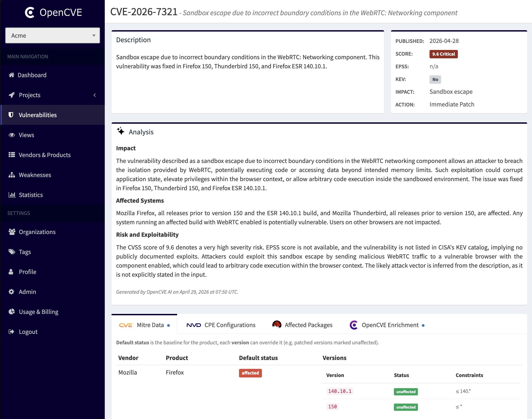The image size is (532, 419).
Task: Click the Dashboard home icon
Action: 12,75
